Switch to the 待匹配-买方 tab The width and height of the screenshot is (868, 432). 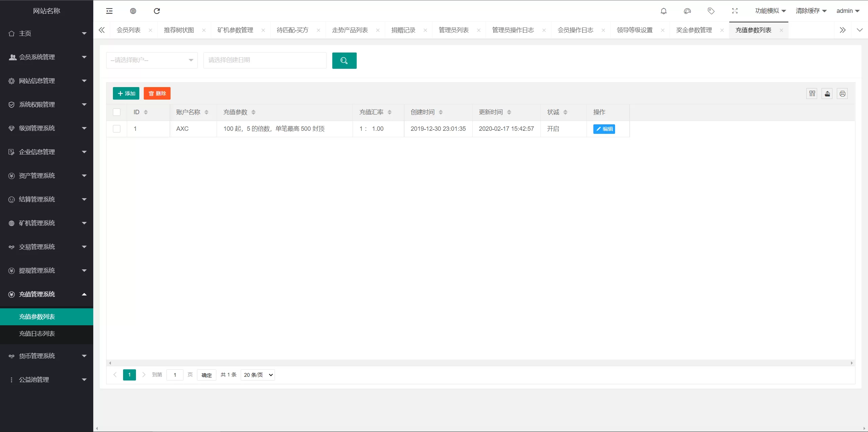click(x=293, y=30)
